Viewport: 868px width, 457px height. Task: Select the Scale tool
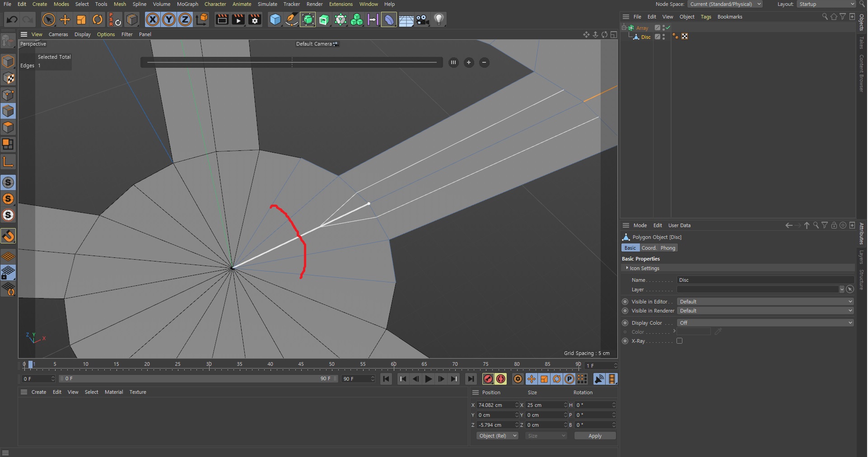click(x=81, y=19)
